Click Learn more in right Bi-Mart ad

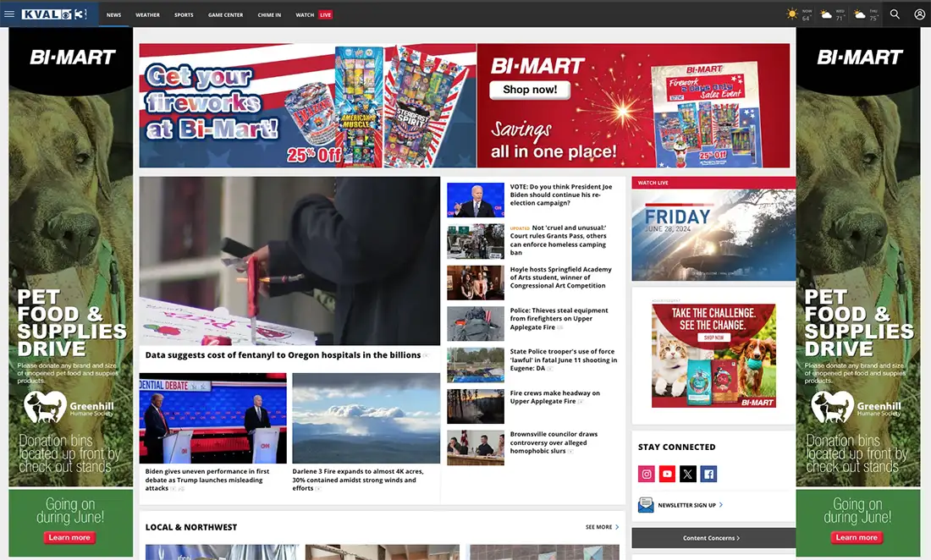point(857,537)
